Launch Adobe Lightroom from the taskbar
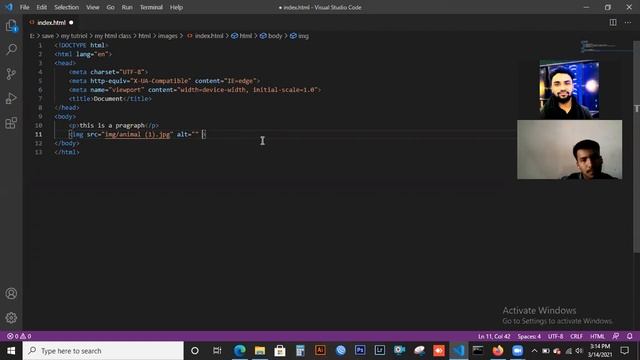 click(380, 351)
